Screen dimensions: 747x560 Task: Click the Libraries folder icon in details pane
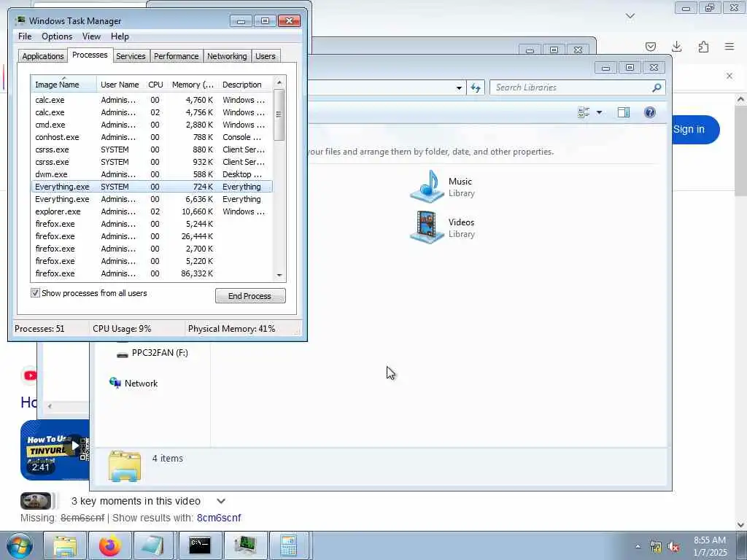click(124, 466)
